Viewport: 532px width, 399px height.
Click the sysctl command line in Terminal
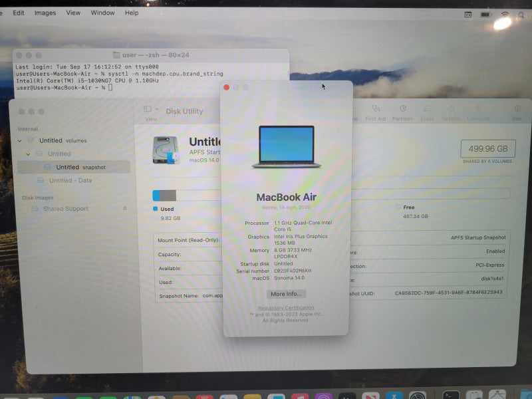click(120, 74)
